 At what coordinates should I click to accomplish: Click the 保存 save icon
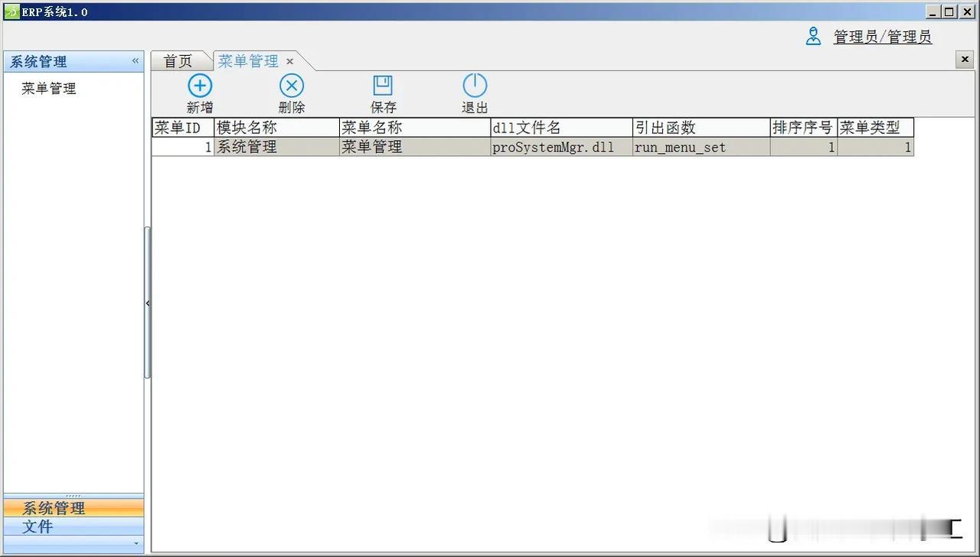point(383,86)
